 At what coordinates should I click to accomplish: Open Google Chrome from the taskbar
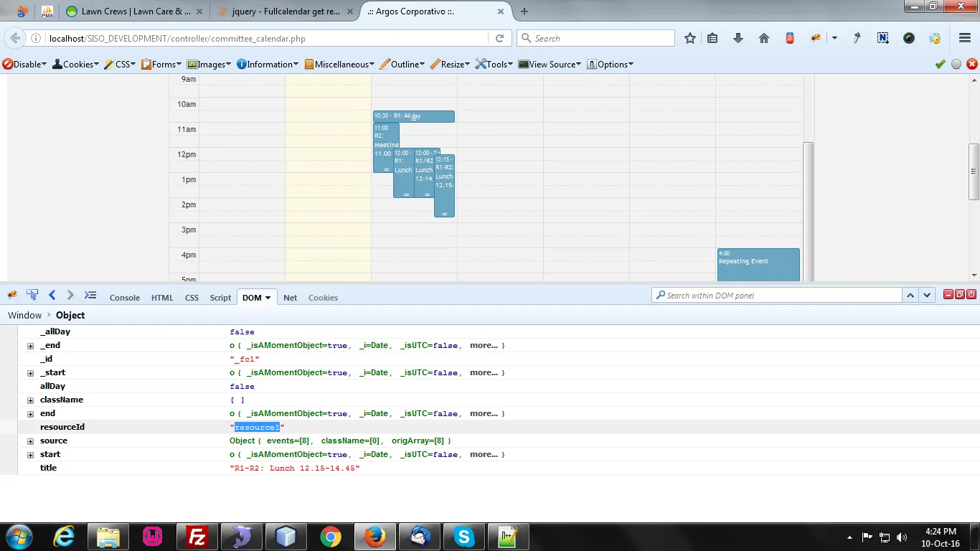pyautogui.click(x=331, y=537)
